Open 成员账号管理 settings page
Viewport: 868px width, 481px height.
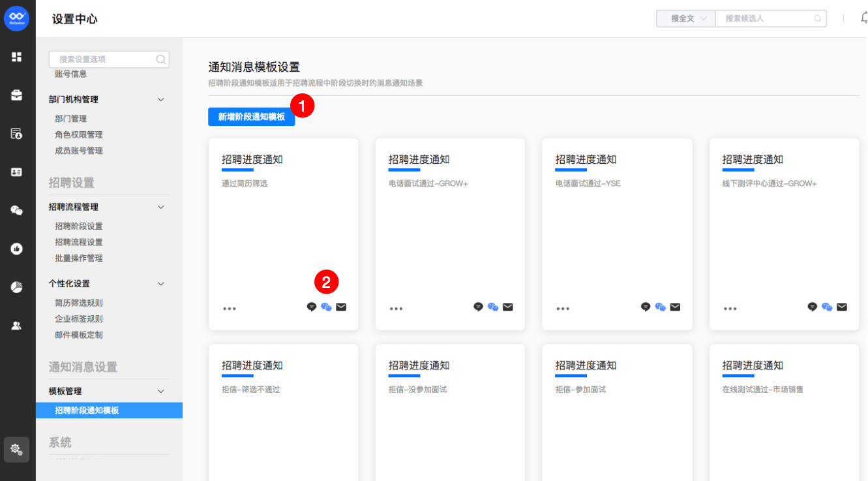click(x=79, y=151)
